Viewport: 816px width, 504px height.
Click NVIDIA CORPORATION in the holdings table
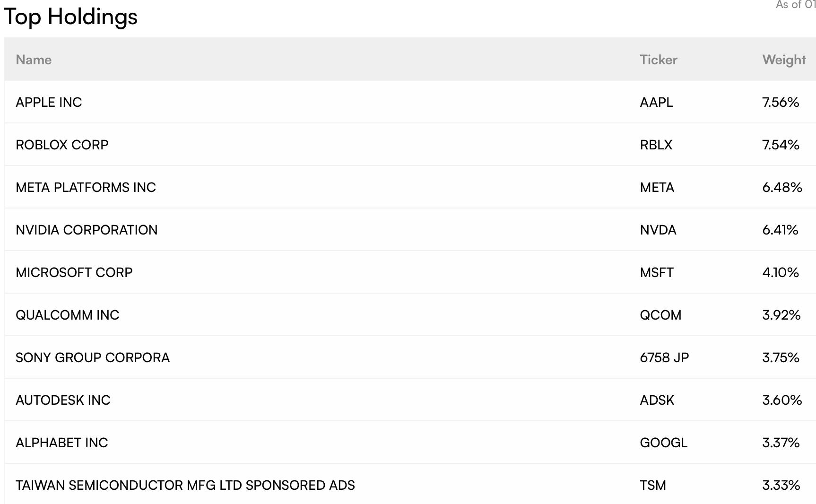[87, 230]
